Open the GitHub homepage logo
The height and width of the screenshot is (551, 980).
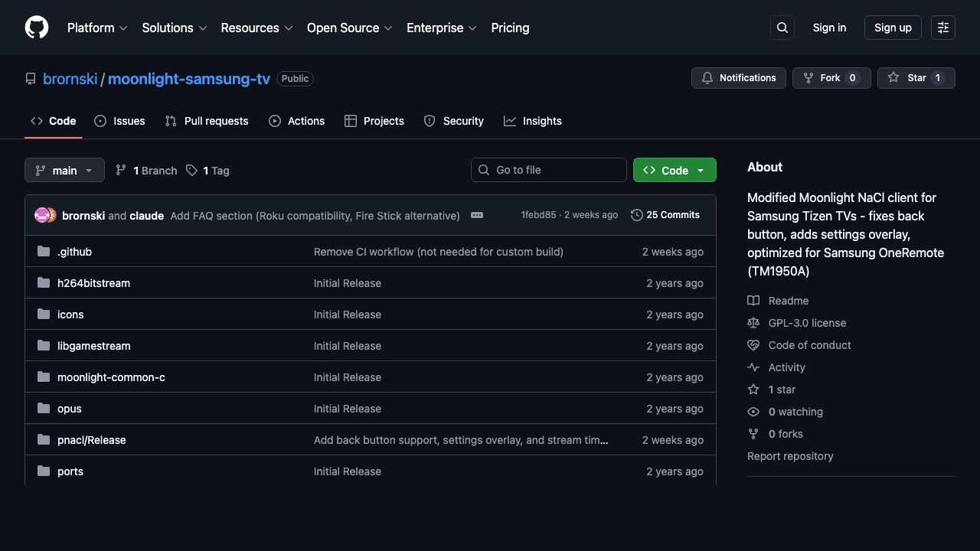pos(37,28)
